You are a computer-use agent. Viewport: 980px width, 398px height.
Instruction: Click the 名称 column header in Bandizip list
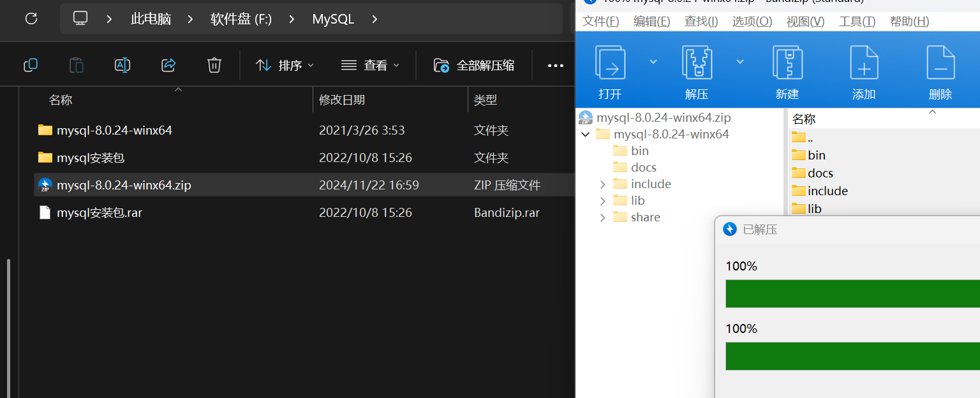click(804, 119)
